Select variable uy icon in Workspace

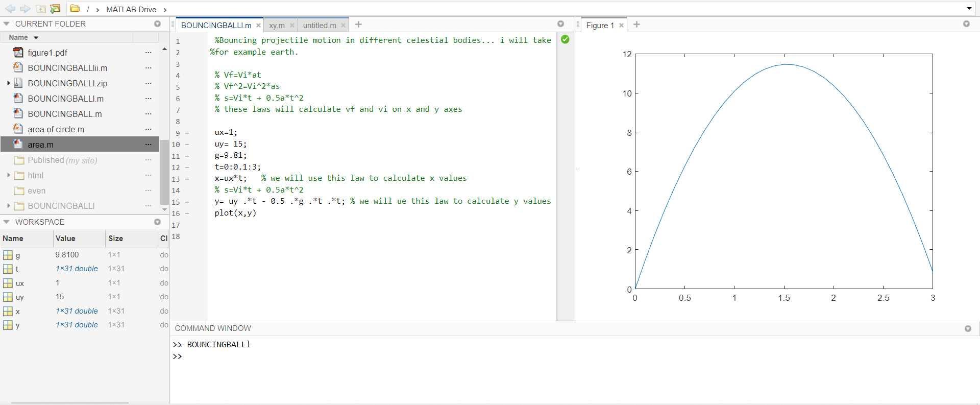8,297
